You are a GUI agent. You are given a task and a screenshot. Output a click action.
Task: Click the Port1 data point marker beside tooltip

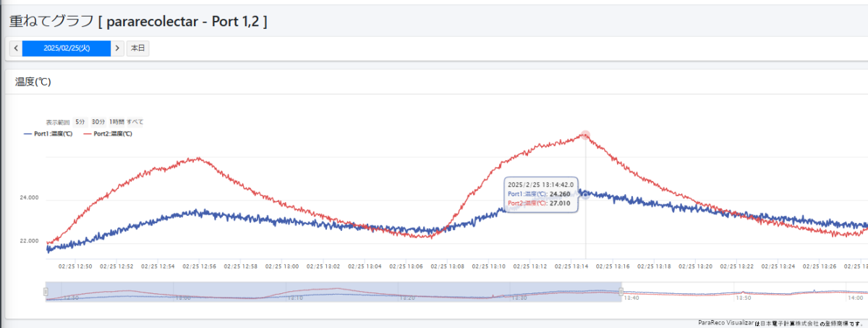point(585,195)
